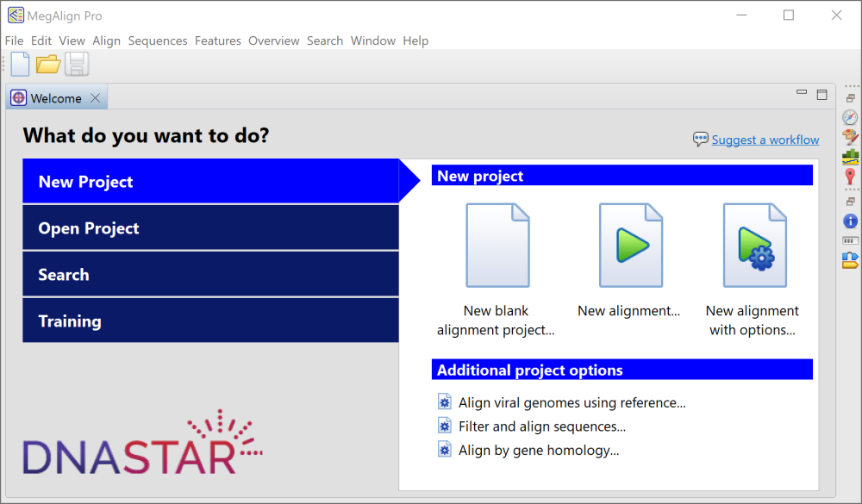The height and width of the screenshot is (504, 862).
Task: Click the DNASTAR logo
Action: [x=142, y=442]
